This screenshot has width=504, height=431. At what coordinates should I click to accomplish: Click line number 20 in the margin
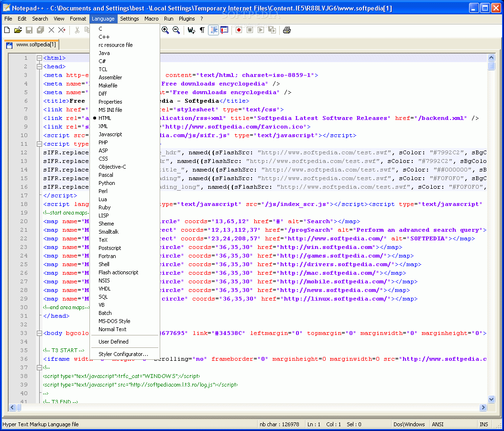[24, 221]
